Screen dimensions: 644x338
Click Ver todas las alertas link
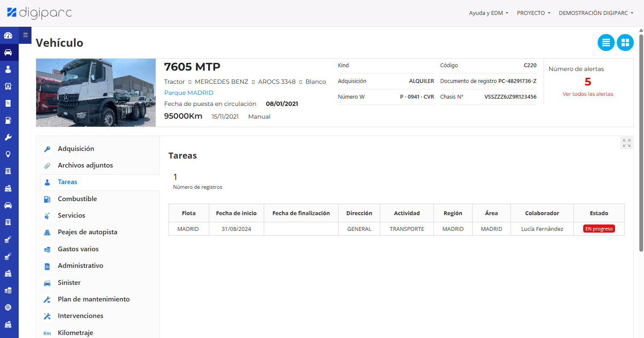(587, 94)
